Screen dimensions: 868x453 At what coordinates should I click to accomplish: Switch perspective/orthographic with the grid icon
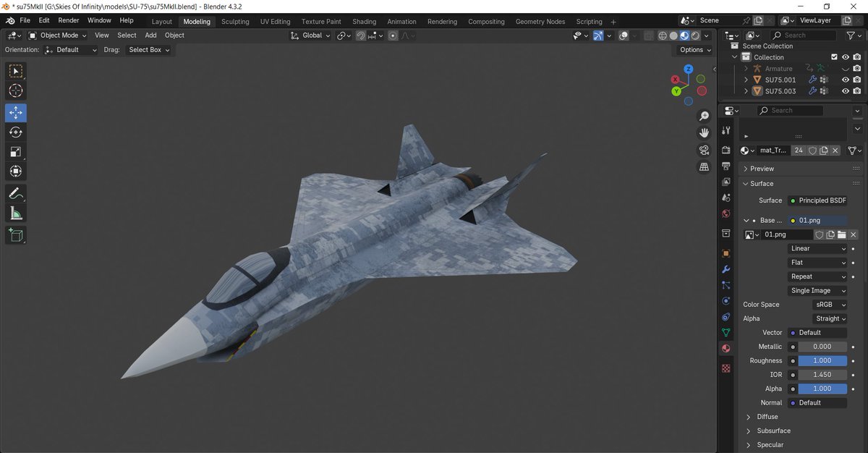coord(704,166)
